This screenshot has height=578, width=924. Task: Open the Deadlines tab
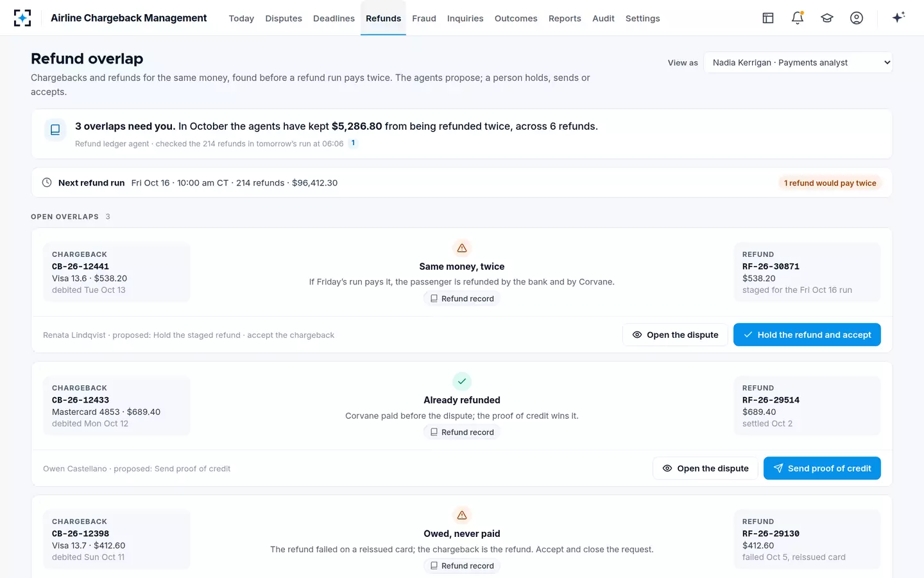tap(334, 19)
